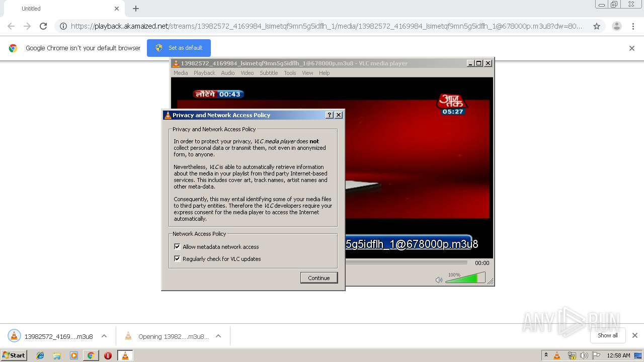Open a new Chrome tab

point(136,9)
